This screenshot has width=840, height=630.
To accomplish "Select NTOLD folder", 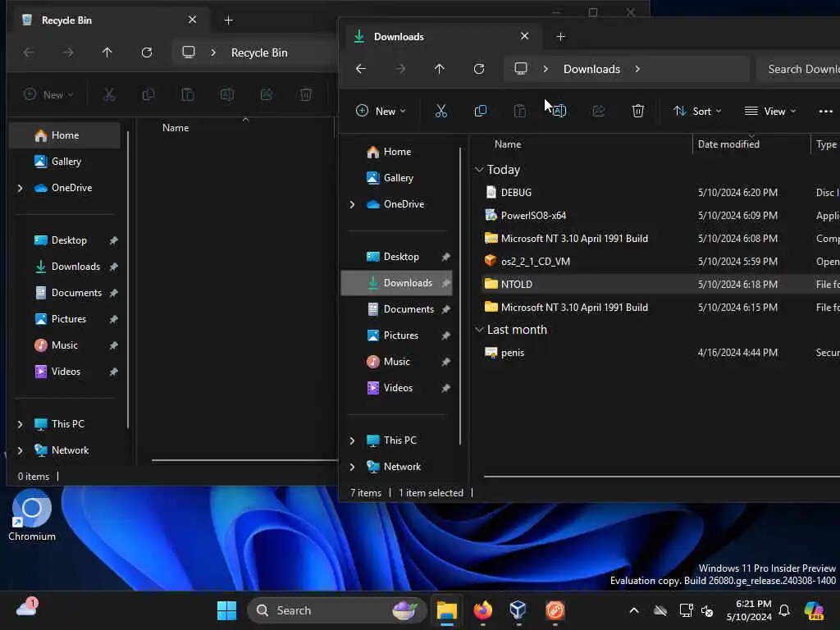I will (661, 285).
